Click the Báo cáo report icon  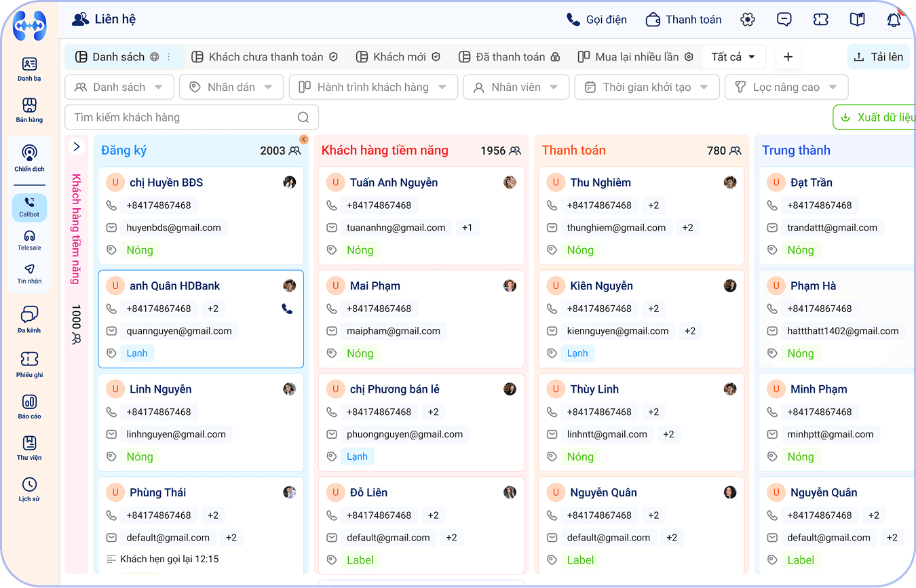(x=29, y=406)
